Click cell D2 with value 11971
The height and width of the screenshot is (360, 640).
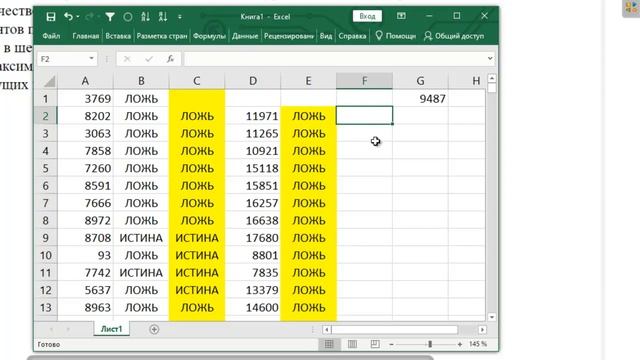point(253,116)
